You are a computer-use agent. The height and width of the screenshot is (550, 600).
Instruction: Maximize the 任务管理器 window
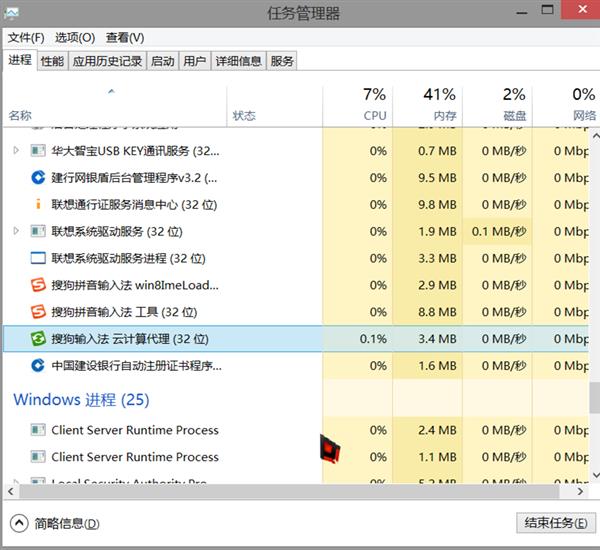(x=548, y=10)
